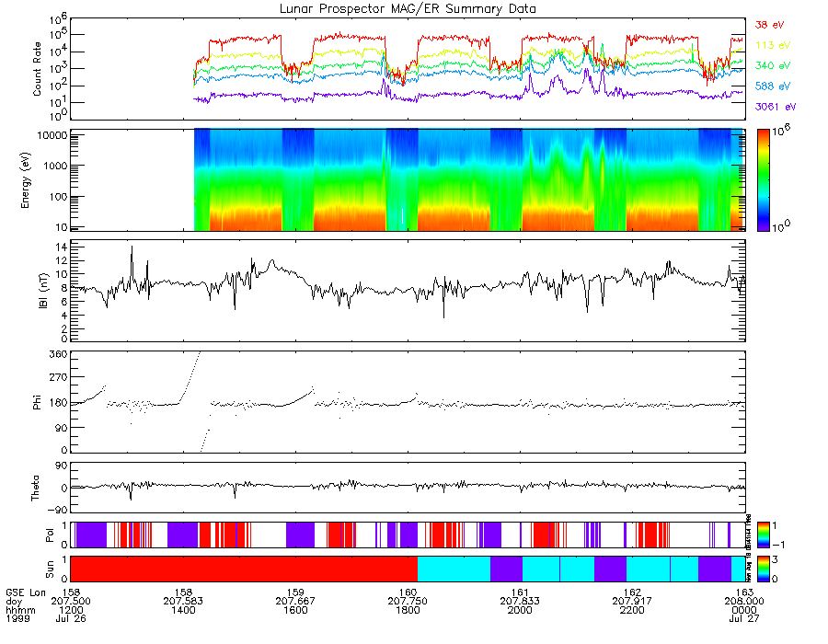Screen dimensions: 828x644
Task: Click the Phi axis label
Action: click(37, 402)
